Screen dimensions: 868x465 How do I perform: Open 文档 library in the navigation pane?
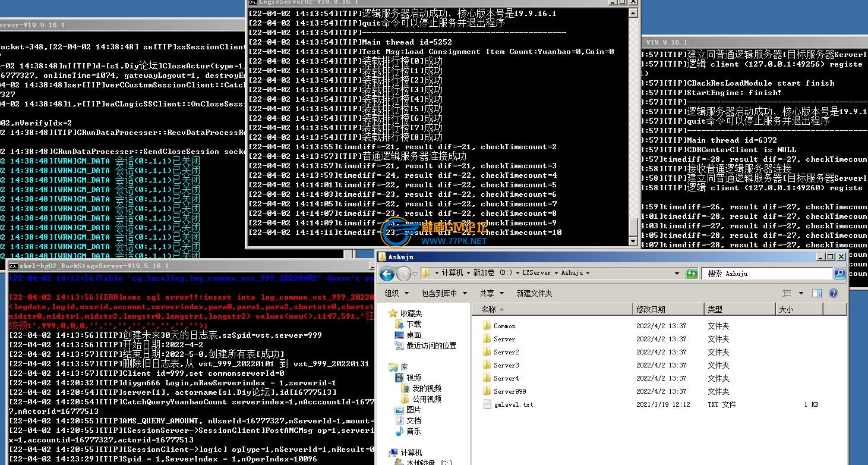point(414,420)
